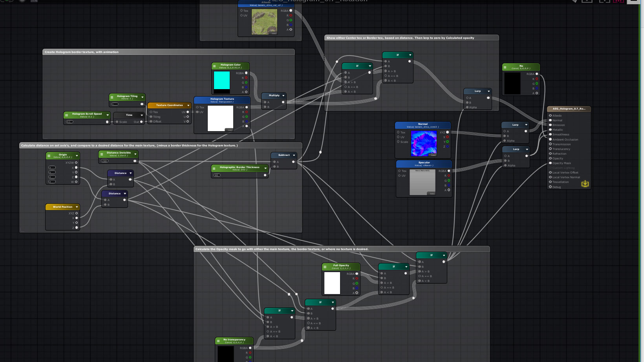Expand Texture Coordinates node dropdown arrow
Screen dimensions: 644x362
188,105
